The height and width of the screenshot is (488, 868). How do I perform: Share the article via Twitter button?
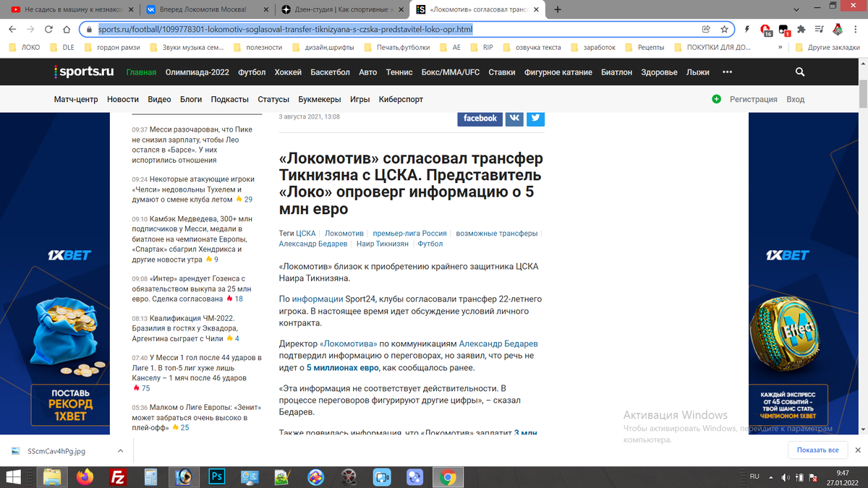pyautogui.click(x=535, y=118)
